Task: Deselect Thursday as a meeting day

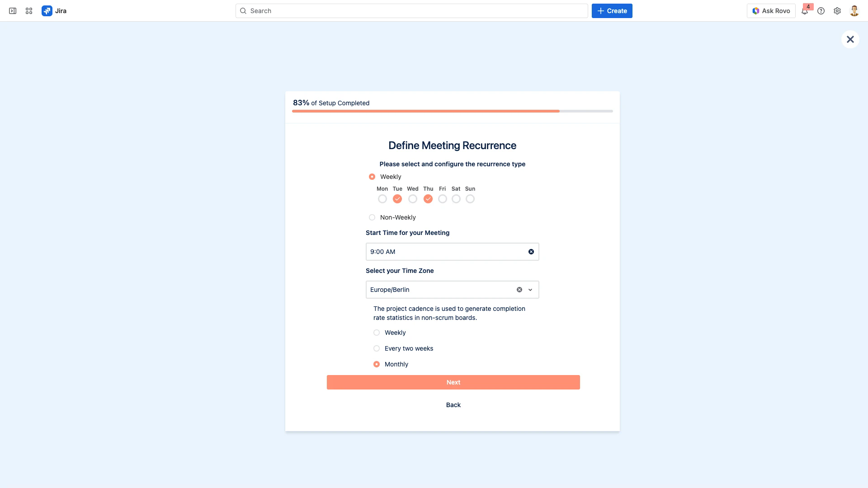Action: [x=428, y=198]
